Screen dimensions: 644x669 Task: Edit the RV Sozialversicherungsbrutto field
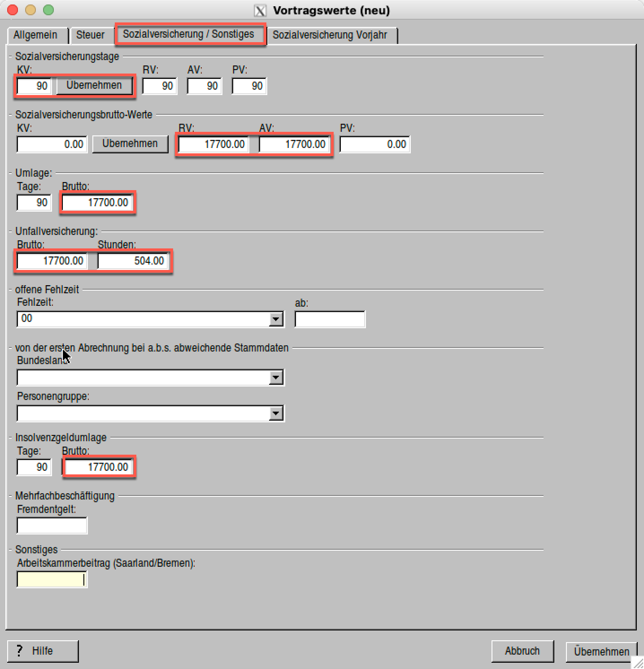(x=213, y=144)
